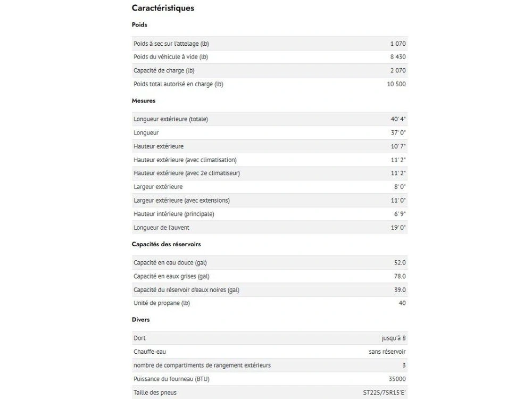
Task: Click the Largeur extérieure (avec extensions) row
Action: tap(270, 200)
